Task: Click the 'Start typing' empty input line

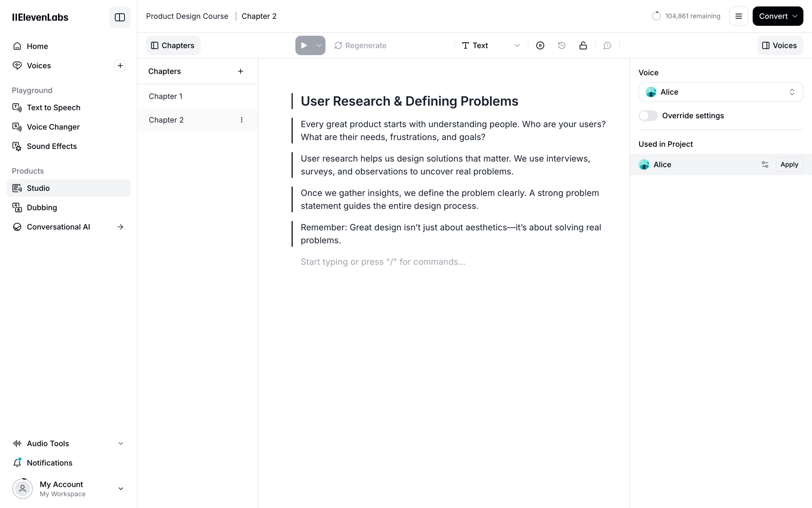Action: pyautogui.click(x=383, y=262)
